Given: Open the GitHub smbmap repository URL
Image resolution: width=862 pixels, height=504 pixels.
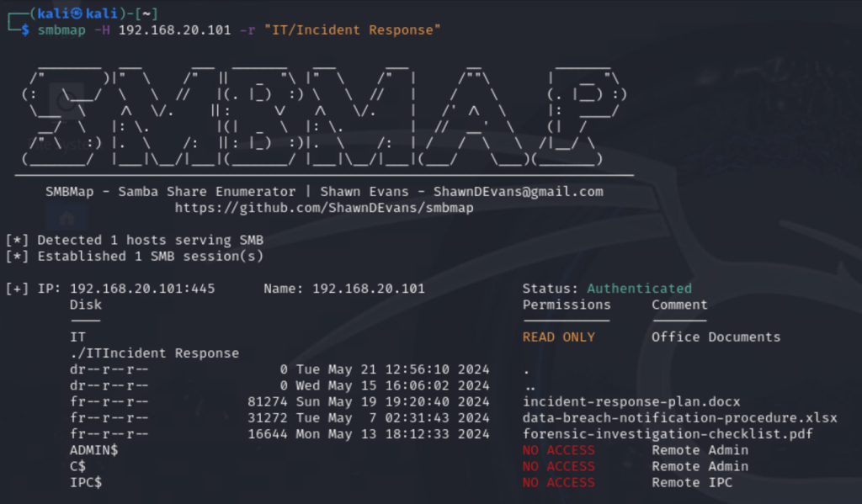Looking at the screenshot, I should click(x=324, y=207).
